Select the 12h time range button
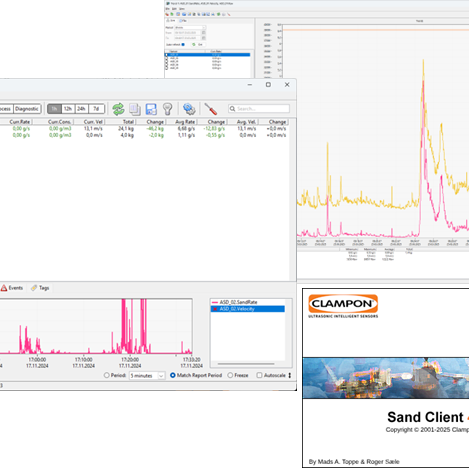The height and width of the screenshot is (468, 469). (68, 109)
